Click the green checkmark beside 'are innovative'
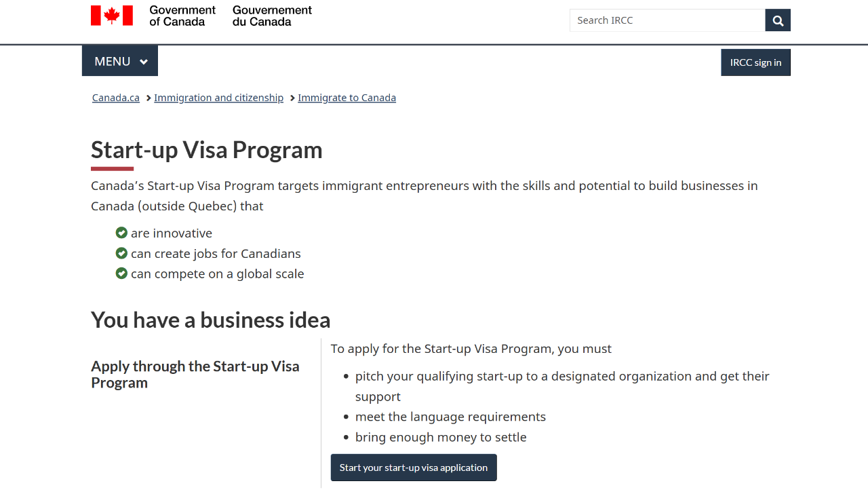 click(121, 233)
